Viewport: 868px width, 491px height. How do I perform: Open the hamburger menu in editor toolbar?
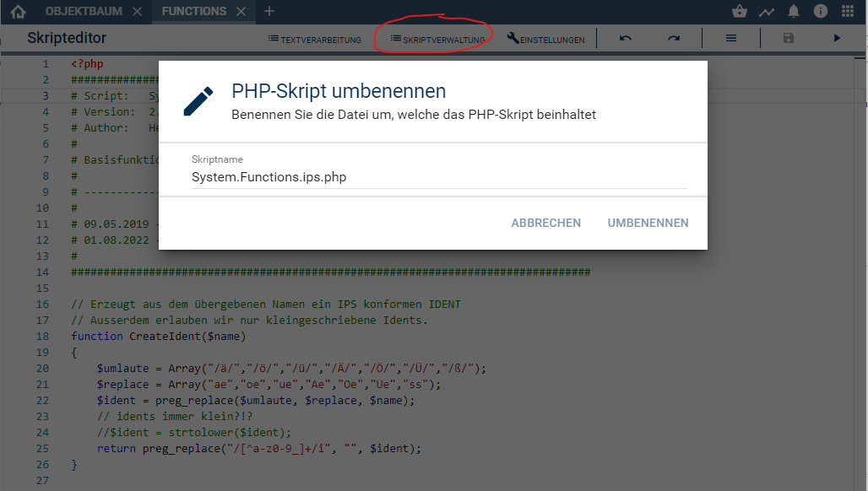coord(731,39)
